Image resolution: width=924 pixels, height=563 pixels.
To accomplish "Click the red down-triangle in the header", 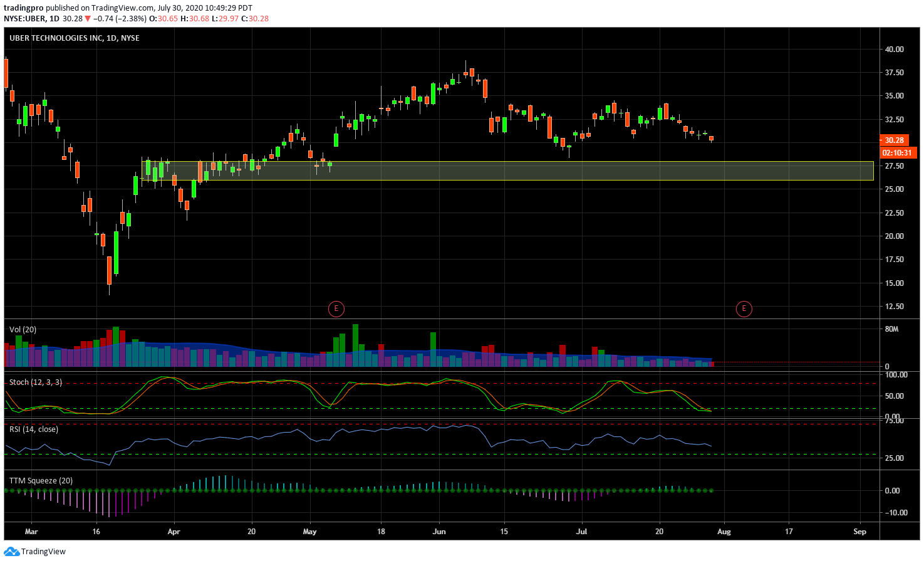I will 88,19.
